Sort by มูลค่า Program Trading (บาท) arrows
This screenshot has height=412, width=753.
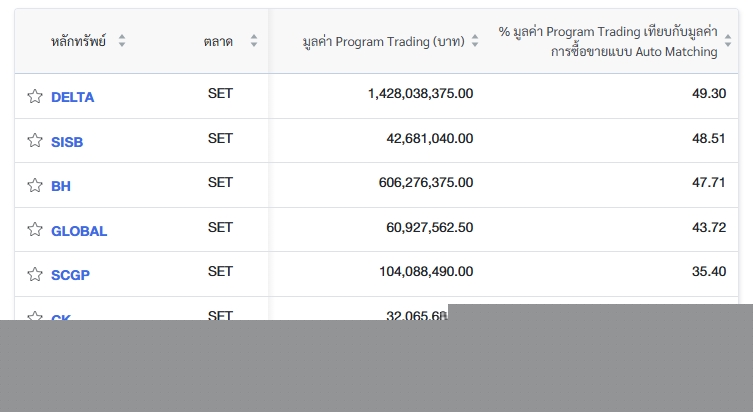point(475,41)
